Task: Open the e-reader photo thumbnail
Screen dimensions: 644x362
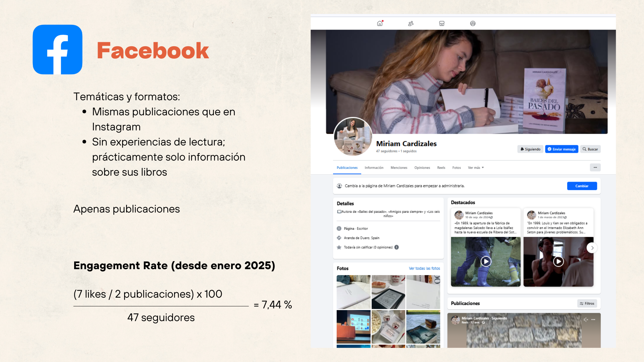Action: [x=388, y=292]
